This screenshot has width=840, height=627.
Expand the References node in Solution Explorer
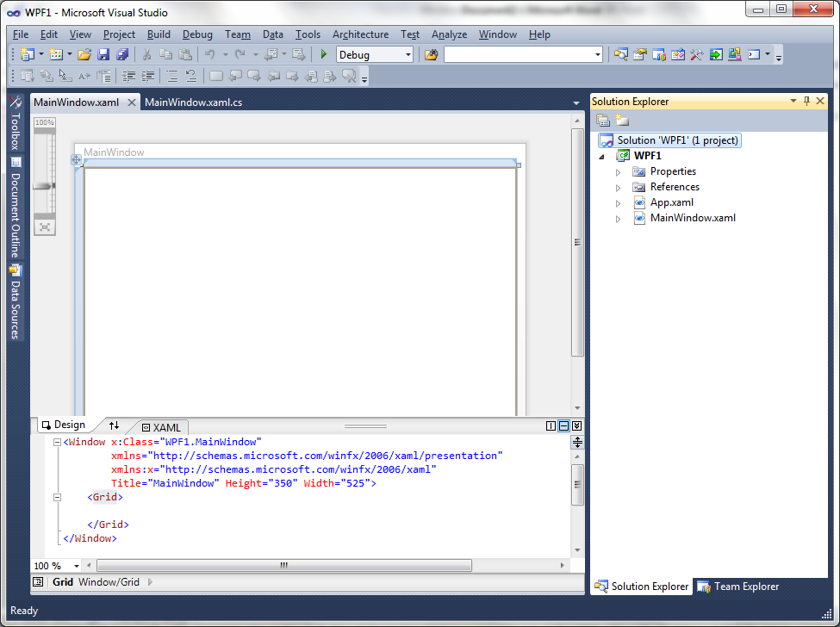pyautogui.click(x=618, y=188)
